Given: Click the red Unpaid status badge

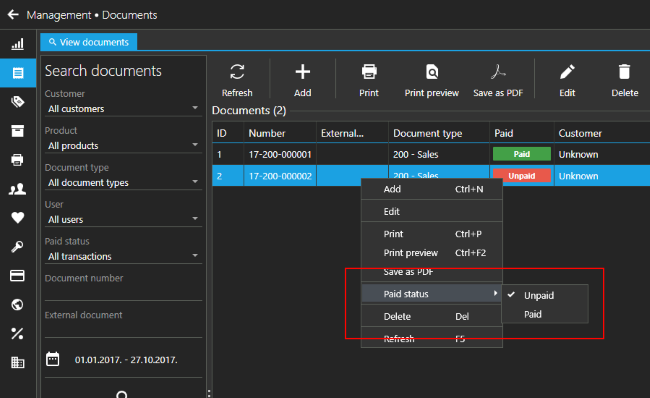Looking at the screenshot, I should click(x=522, y=176).
